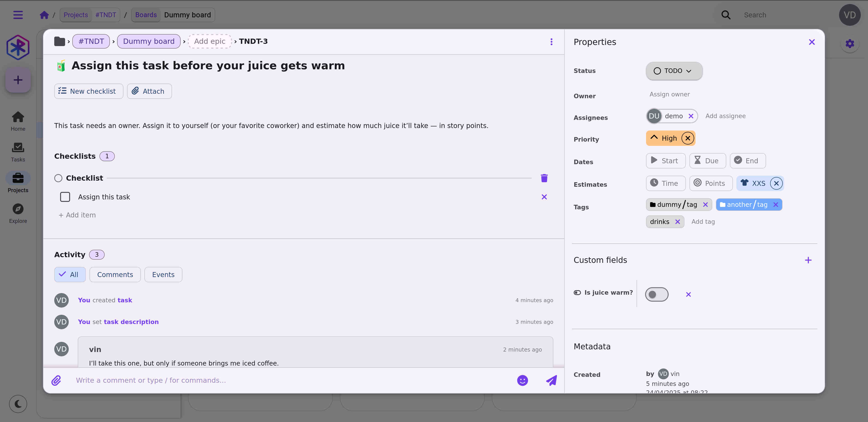Viewport: 868px width, 422px height.
Task: Delete the Checklist with the trash icon
Action: coord(544,178)
